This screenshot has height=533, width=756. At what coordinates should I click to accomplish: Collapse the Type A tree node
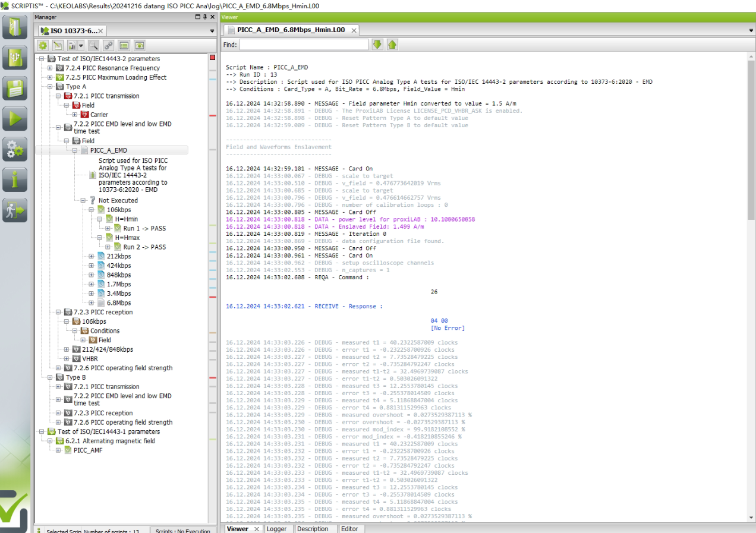(x=50, y=87)
